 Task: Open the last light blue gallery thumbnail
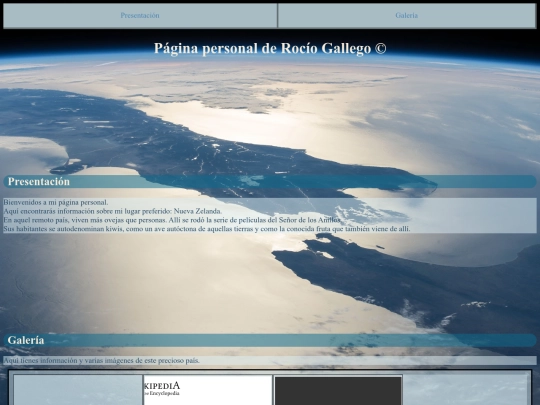click(465, 390)
